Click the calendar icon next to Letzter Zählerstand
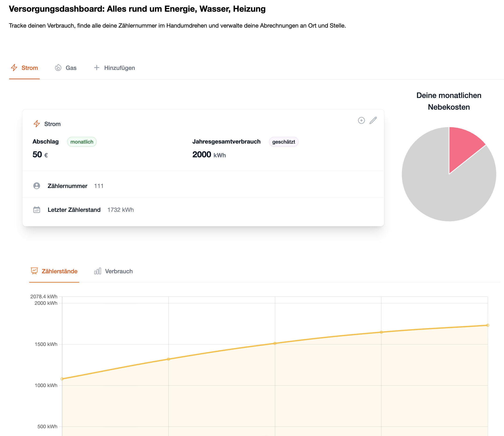Image resolution: width=504 pixels, height=436 pixels. click(37, 210)
